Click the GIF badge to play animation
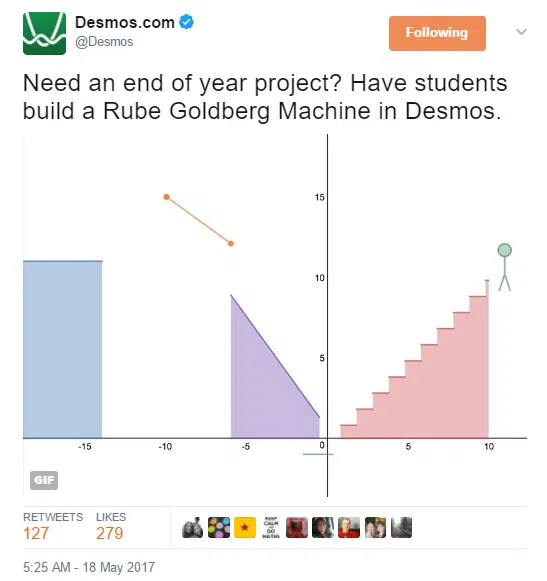This screenshot has height=581, width=547. 44,480
